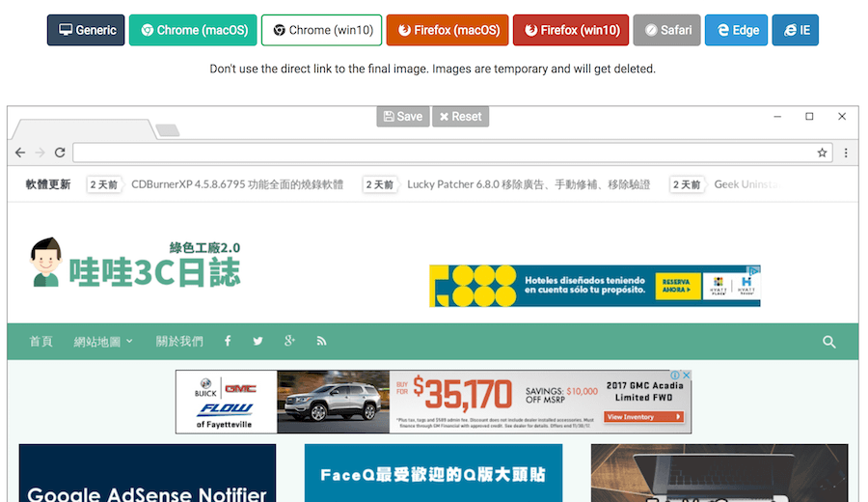
Task: Expand the 網站地圖 dropdown menu
Action: click(x=103, y=342)
